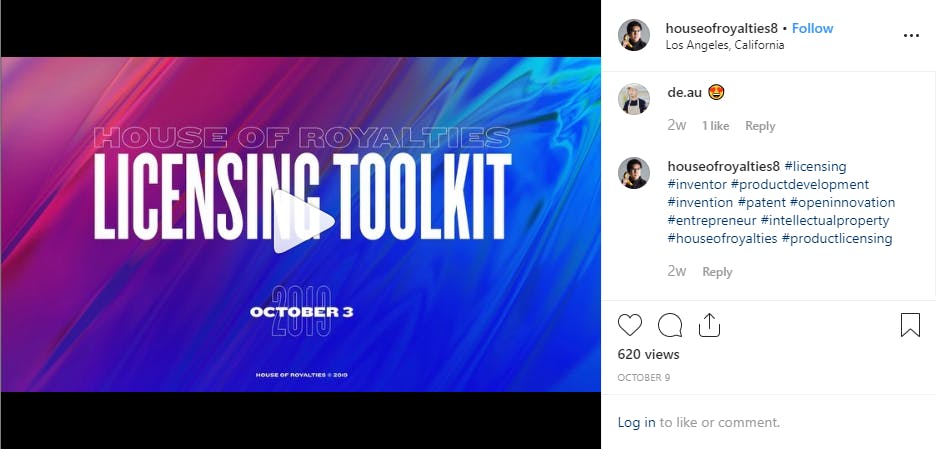
Task: Open the #intellectualproperty hashtag
Action: click(825, 220)
